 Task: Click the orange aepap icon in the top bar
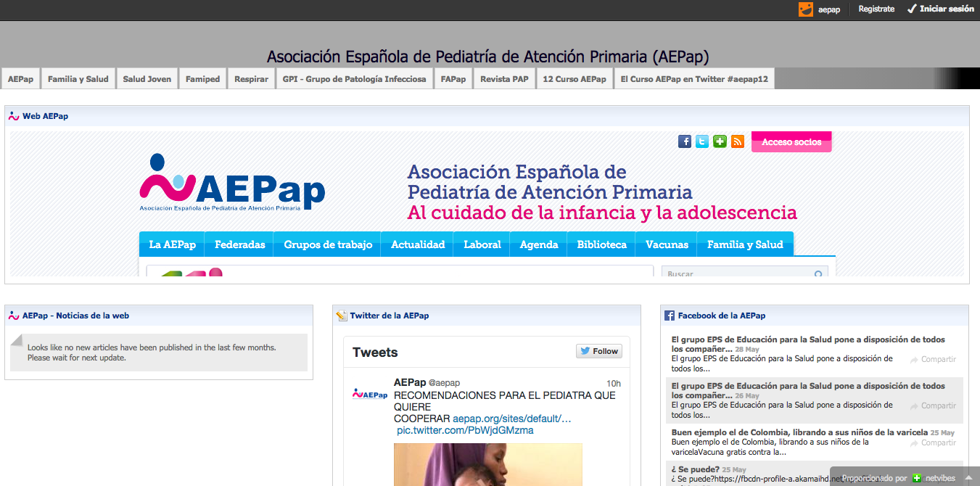805,9
